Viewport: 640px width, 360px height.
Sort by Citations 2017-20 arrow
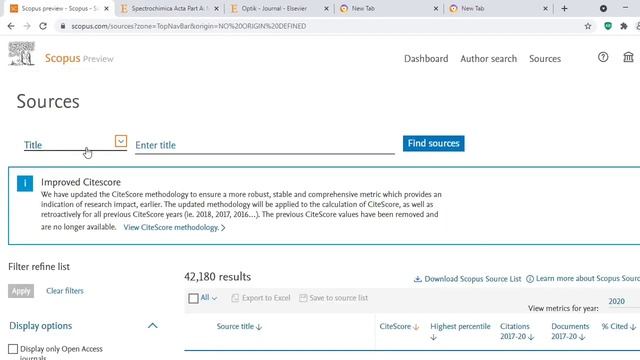pyautogui.click(x=531, y=337)
